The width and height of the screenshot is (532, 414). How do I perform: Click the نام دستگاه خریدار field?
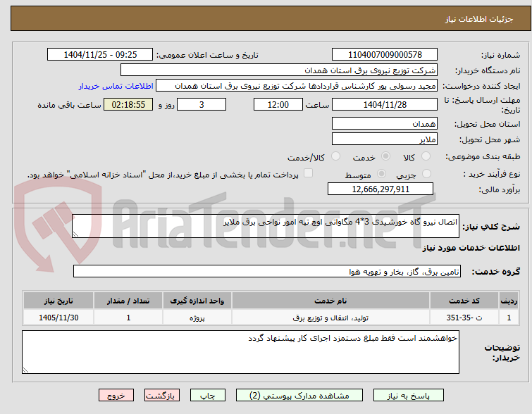pos(279,70)
